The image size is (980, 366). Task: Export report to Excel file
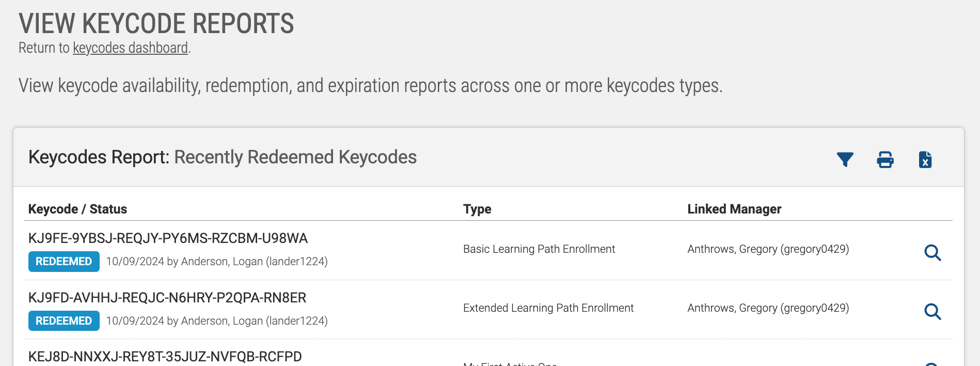click(x=925, y=159)
